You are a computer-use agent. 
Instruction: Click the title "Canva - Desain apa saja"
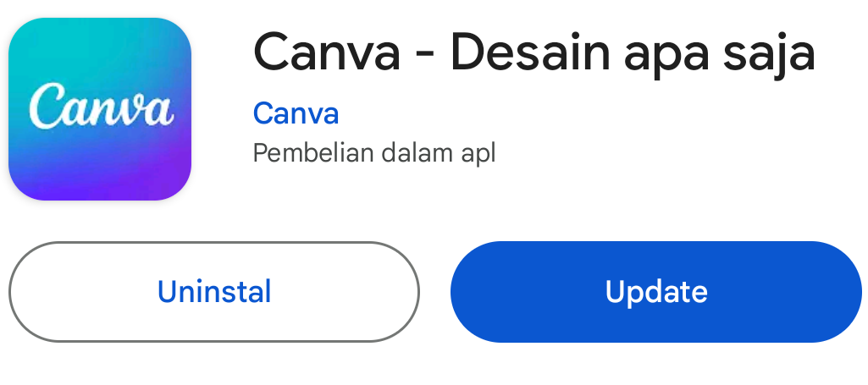(x=534, y=53)
